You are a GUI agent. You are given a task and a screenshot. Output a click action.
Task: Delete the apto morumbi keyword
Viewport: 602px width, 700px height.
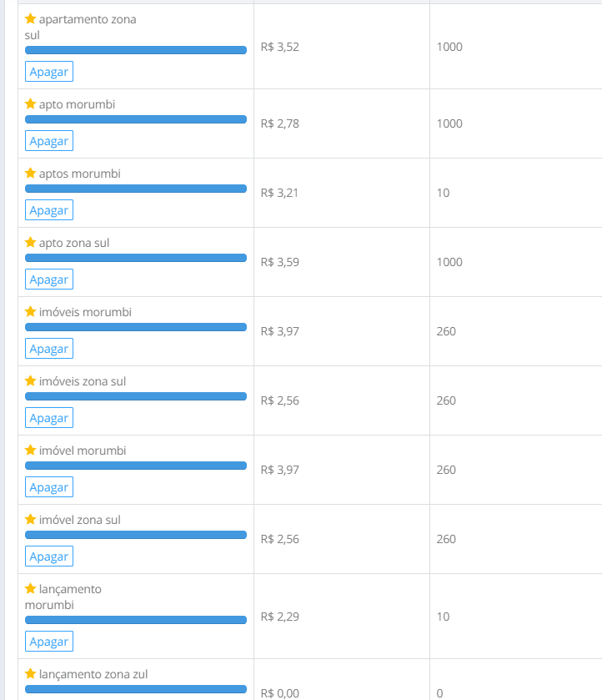point(49,141)
